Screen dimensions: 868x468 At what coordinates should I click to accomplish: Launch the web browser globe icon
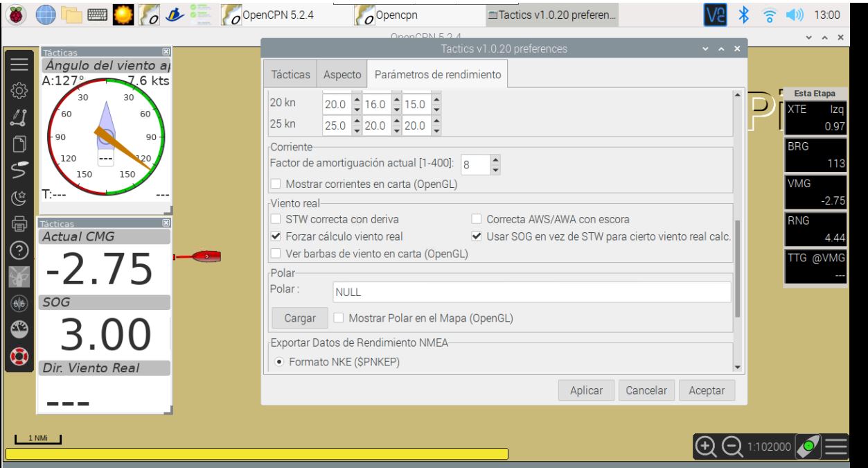tap(46, 14)
